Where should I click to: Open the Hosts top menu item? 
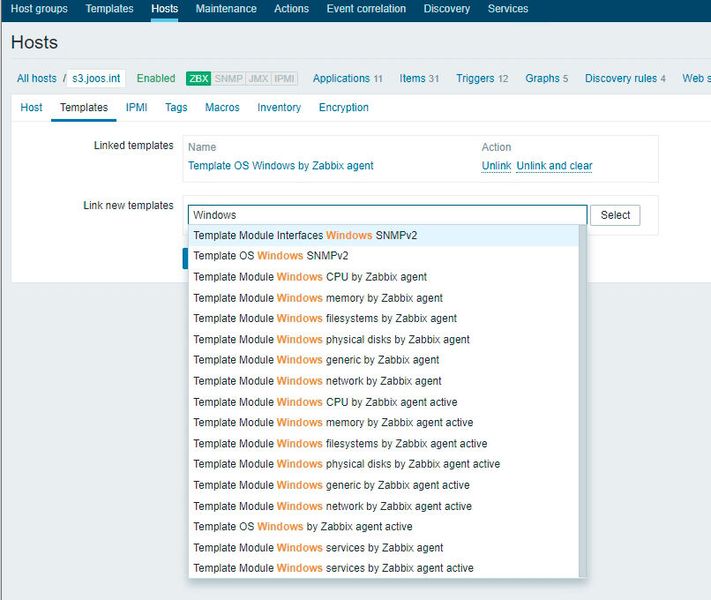[165, 9]
